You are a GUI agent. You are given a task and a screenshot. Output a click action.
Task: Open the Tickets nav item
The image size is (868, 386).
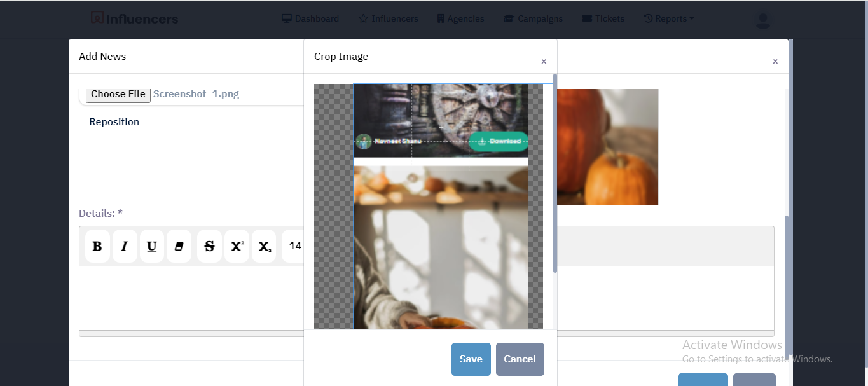click(603, 18)
